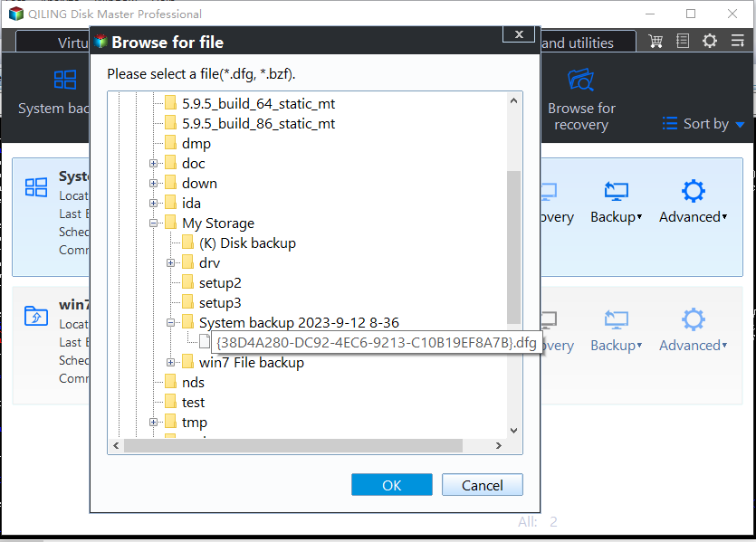Select folder 5.9.5_build_64_static_mt
This screenshot has width=756, height=542.
coord(258,103)
